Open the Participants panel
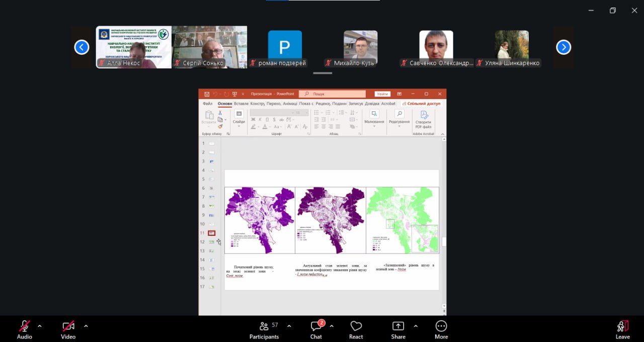Image resolution: width=644 pixels, height=342 pixels. [x=264, y=329]
